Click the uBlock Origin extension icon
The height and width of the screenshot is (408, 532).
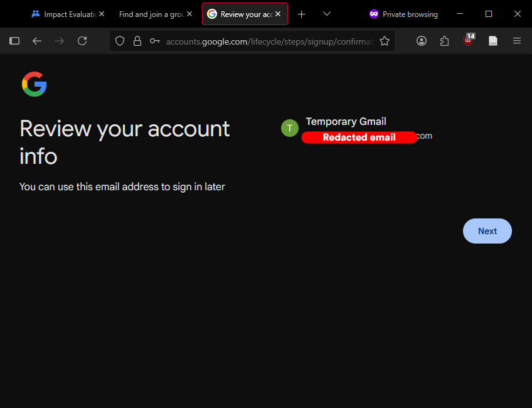tap(469, 41)
